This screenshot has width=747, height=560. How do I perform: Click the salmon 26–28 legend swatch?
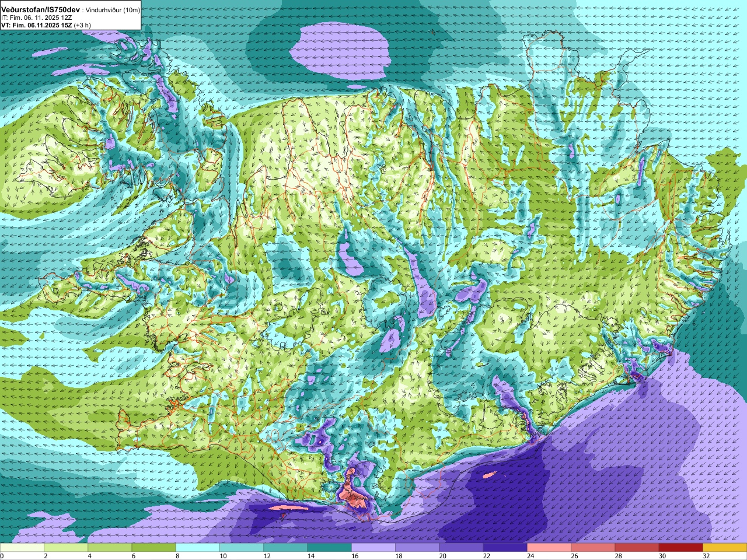click(x=593, y=548)
